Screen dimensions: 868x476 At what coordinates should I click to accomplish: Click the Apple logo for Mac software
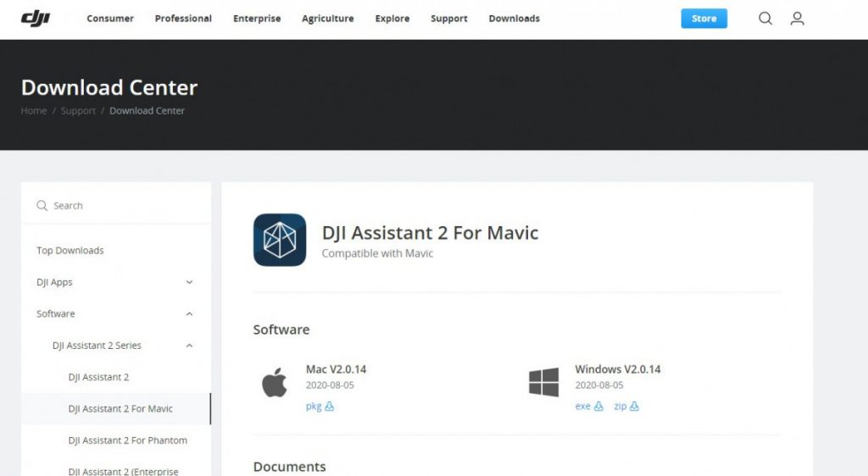tap(274, 383)
